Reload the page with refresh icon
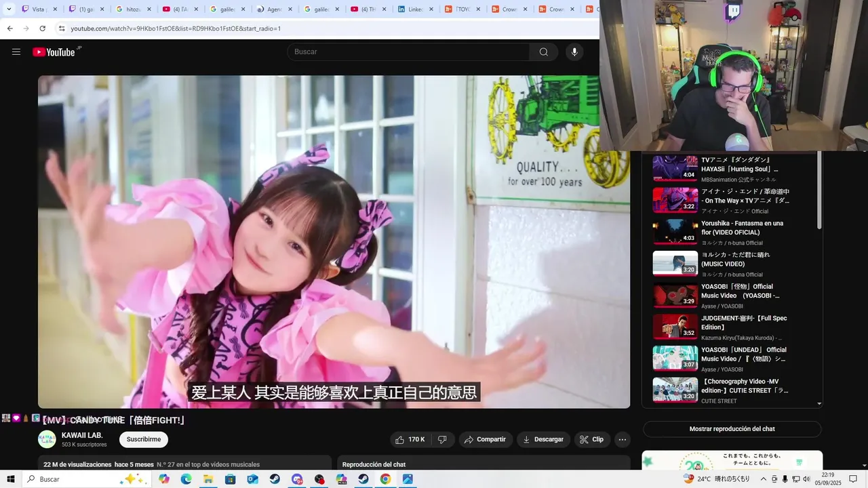This screenshot has width=868, height=488. tap(42, 28)
